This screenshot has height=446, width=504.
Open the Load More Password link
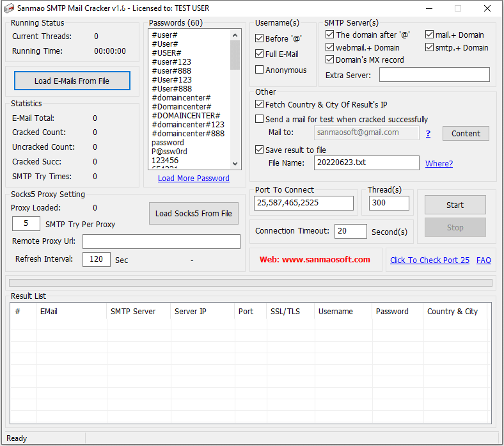click(x=193, y=179)
